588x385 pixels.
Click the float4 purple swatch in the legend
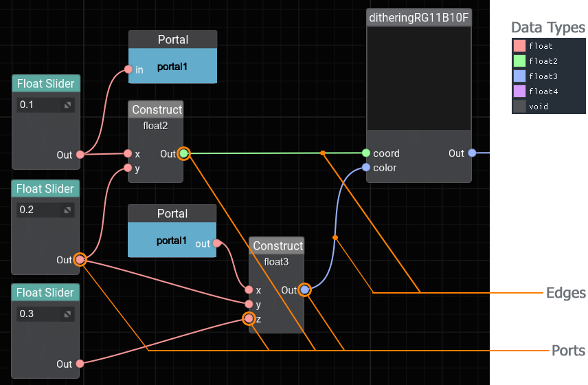pyautogui.click(x=519, y=91)
